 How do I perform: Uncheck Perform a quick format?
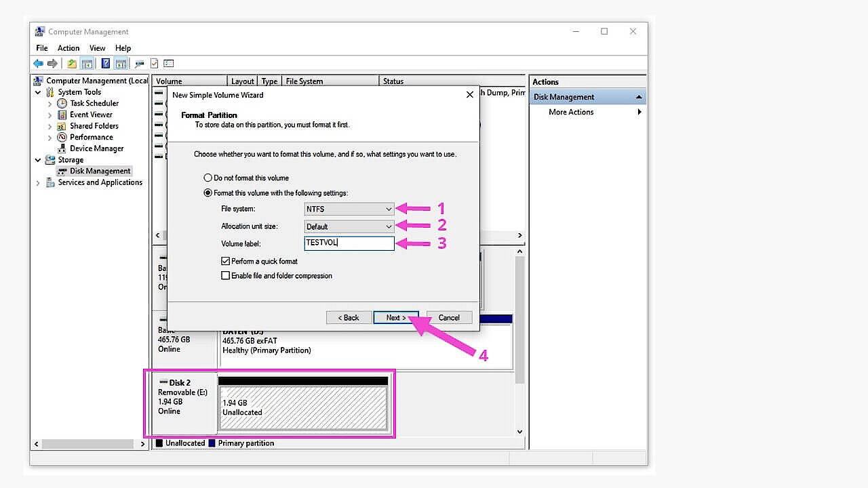pyautogui.click(x=226, y=261)
